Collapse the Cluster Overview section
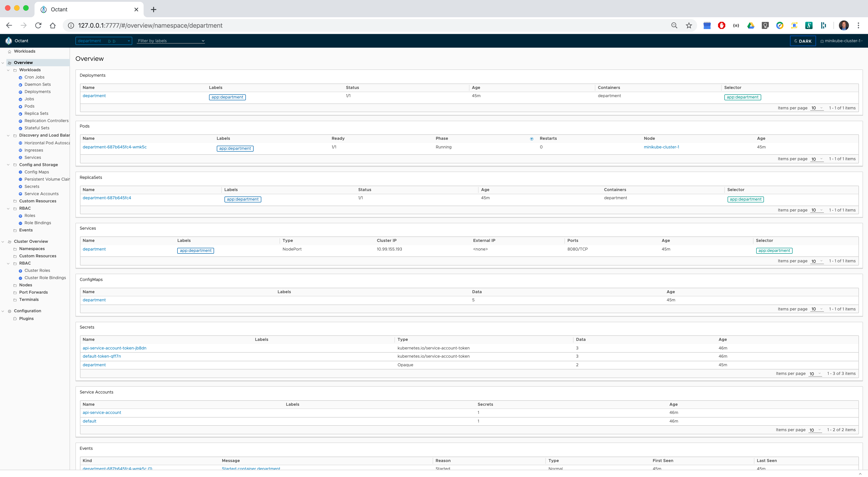This screenshot has width=868, height=477. (3, 241)
